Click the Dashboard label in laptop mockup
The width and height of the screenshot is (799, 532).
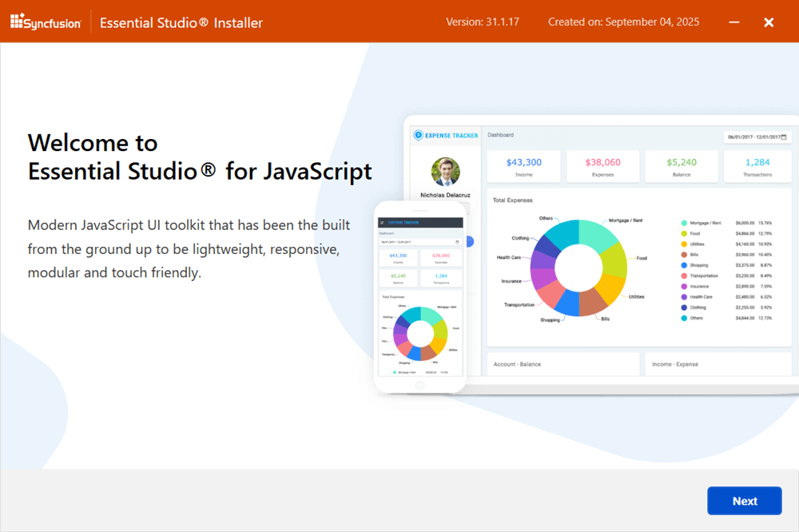point(501,135)
